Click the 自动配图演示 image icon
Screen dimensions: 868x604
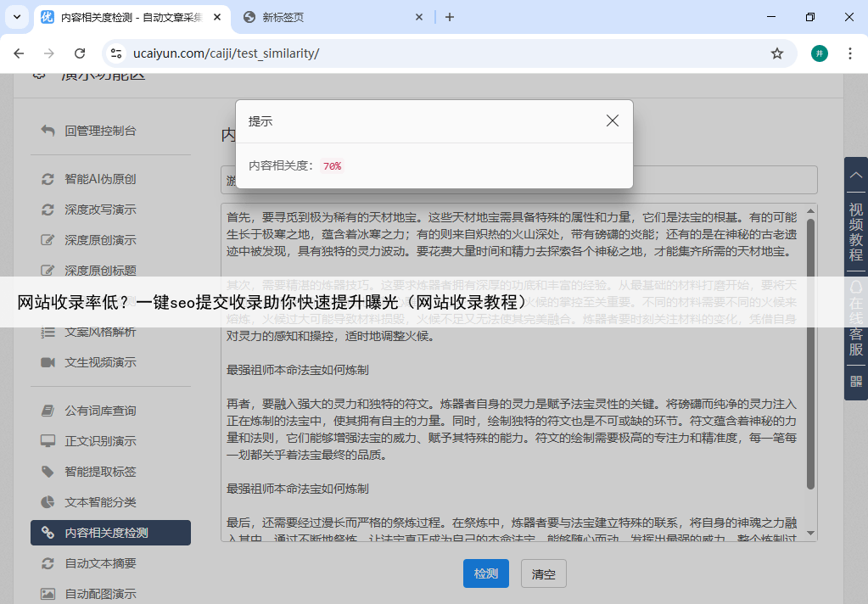coord(48,594)
